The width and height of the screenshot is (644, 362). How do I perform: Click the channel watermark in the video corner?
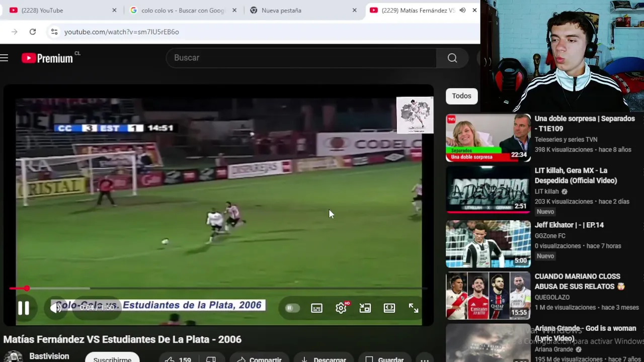tap(415, 115)
